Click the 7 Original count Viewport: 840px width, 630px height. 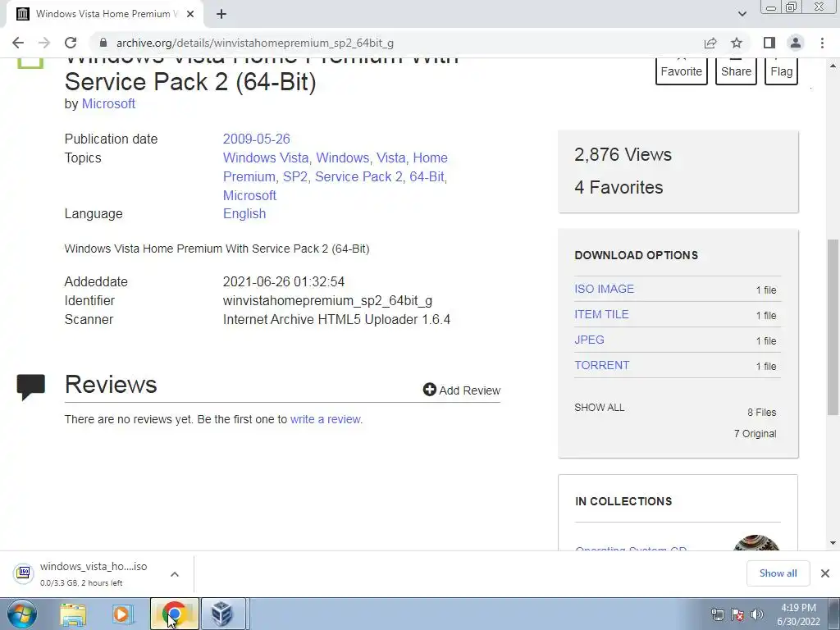click(x=755, y=434)
